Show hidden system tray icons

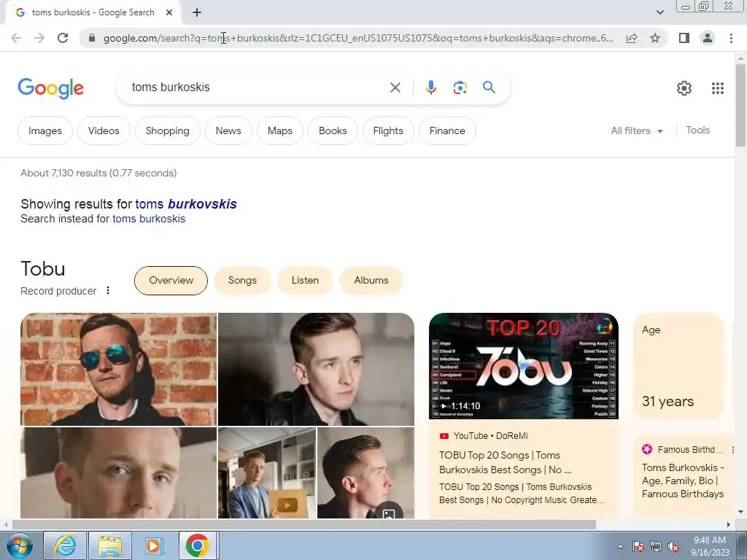click(620, 546)
